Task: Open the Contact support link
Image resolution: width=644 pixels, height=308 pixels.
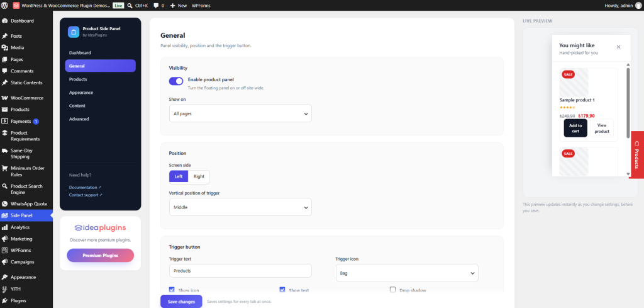Action: pyautogui.click(x=86, y=195)
